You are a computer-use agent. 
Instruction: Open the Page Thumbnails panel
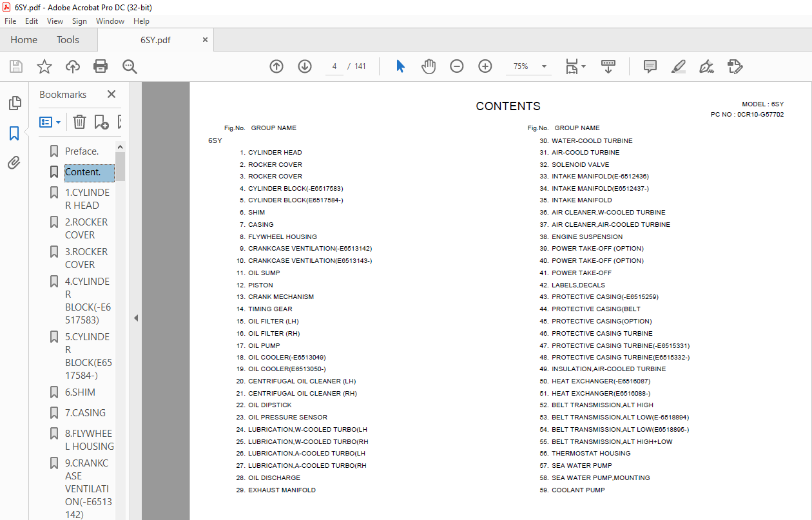point(14,103)
